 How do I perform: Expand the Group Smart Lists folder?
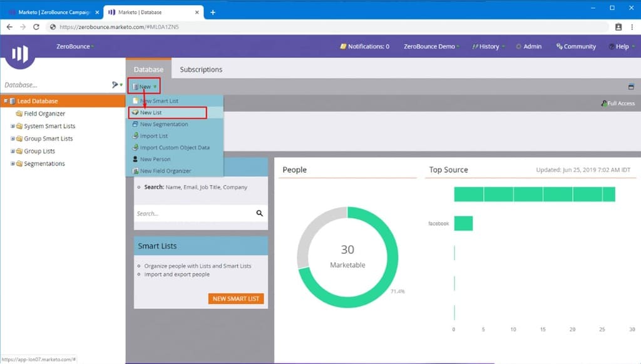point(13,138)
